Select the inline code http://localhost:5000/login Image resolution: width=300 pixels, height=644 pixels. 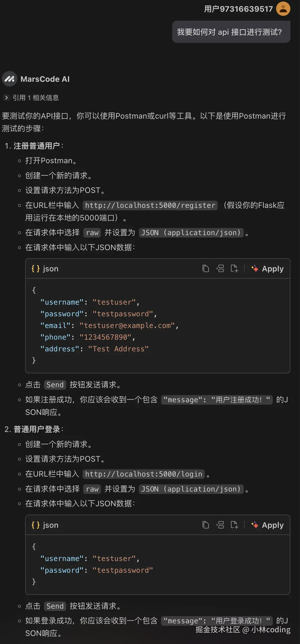pos(143,474)
